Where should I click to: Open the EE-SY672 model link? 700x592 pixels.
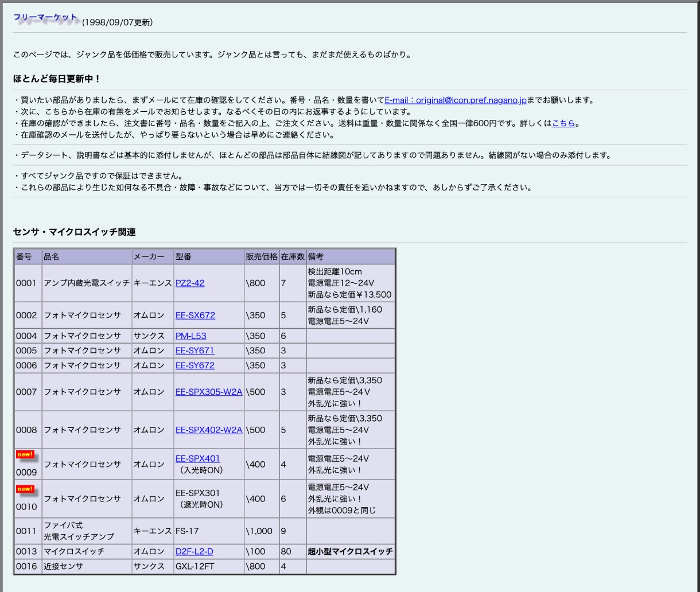[195, 365]
